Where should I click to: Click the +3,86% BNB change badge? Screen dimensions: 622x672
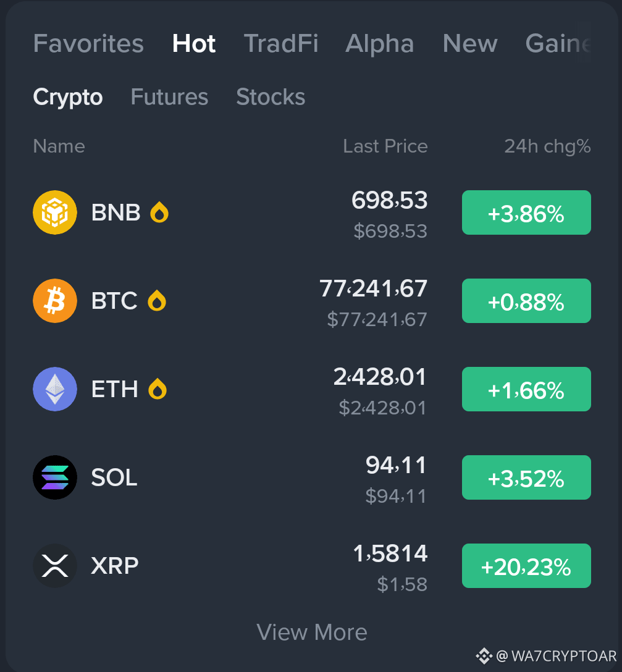pyautogui.click(x=526, y=212)
